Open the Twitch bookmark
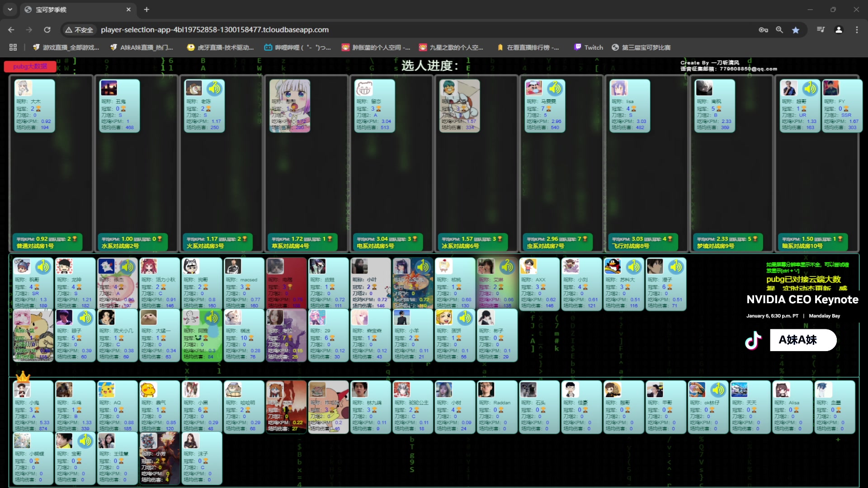868x488 pixels. click(x=589, y=47)
